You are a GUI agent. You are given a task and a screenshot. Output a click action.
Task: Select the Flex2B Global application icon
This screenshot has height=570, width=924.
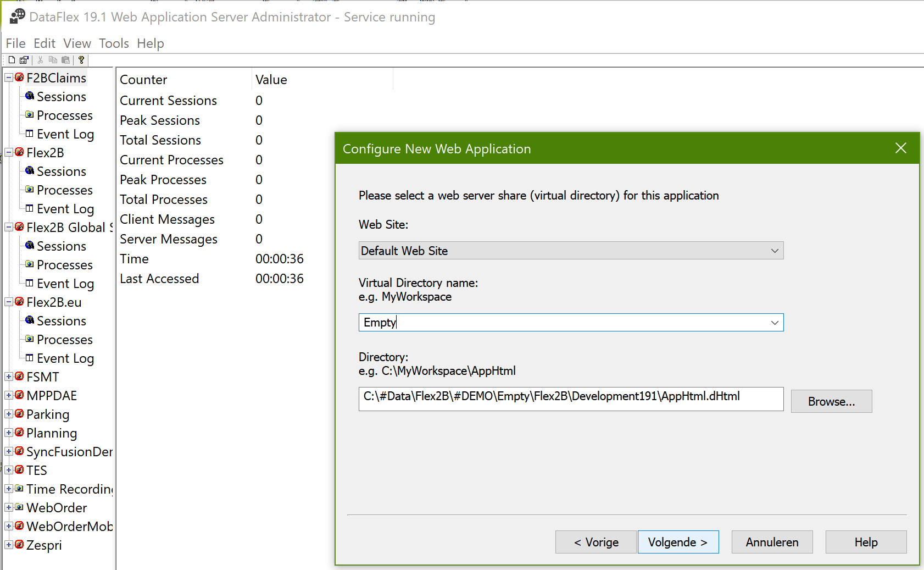click(19, 227)
